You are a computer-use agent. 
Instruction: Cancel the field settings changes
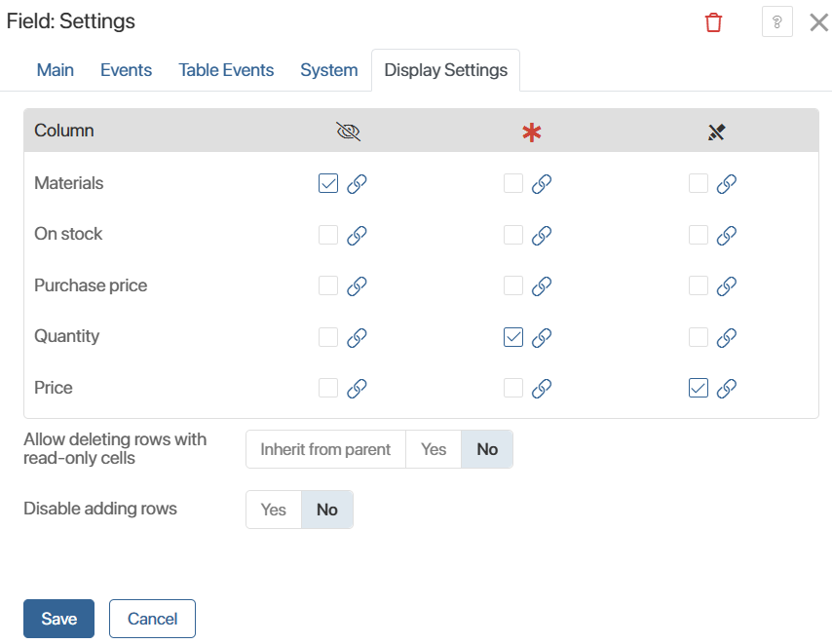(152, 619)
